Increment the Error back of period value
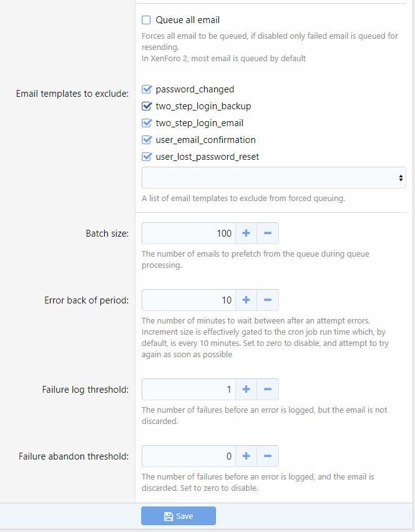 click(246, 300)
